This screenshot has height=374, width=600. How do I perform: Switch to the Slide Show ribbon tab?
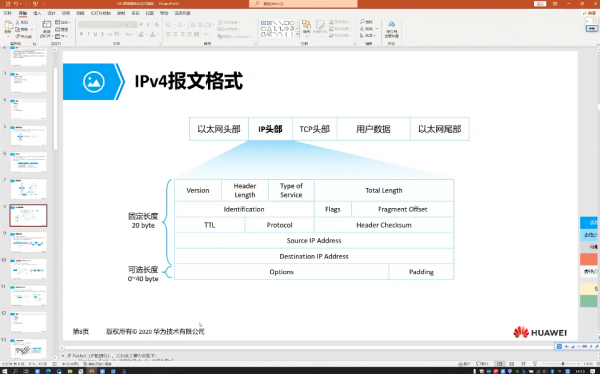click(x=100, y=13)
